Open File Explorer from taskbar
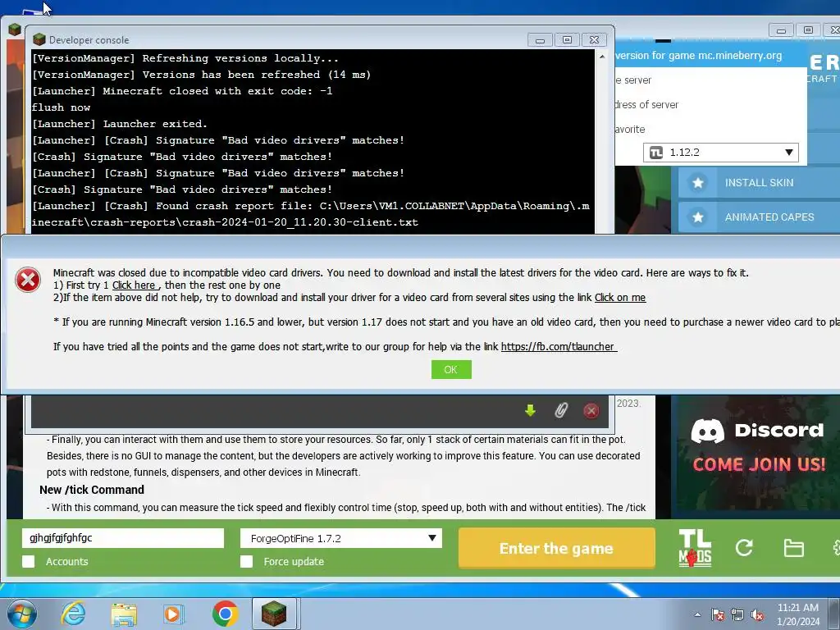Viewport: 840px width, 630px height. coord(124,614)
